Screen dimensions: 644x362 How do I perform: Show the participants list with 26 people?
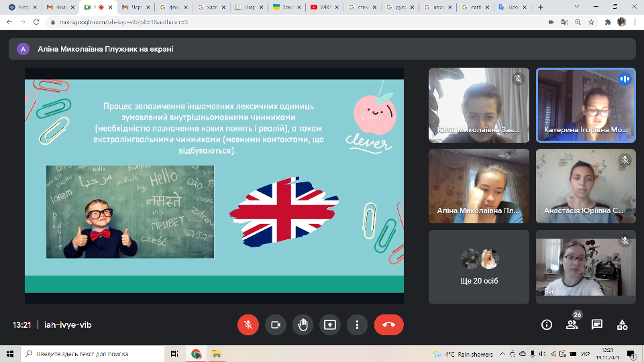572,324
